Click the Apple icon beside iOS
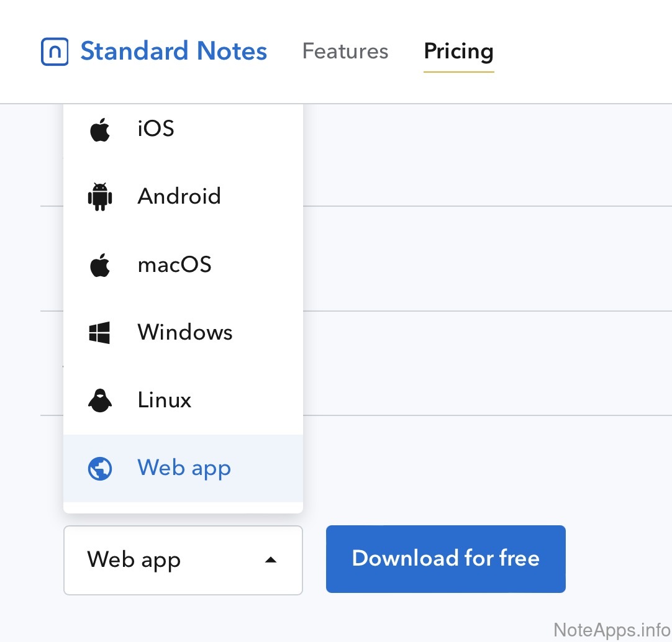Screen dimensions: 672x642 coord(100,130)
